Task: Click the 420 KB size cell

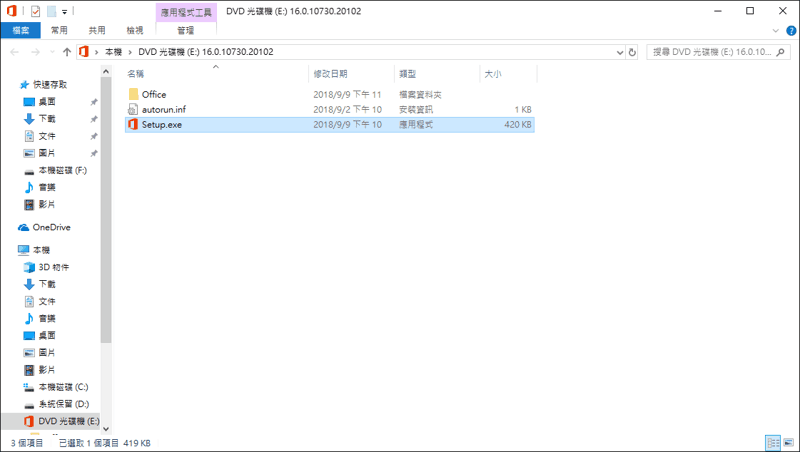Action: point(517,124)
